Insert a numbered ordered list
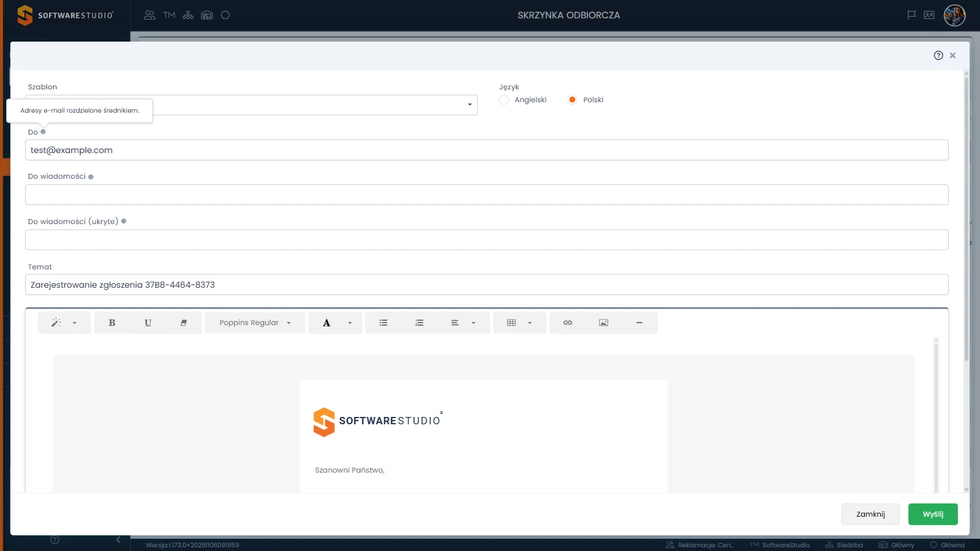 [x=420, y=323]
